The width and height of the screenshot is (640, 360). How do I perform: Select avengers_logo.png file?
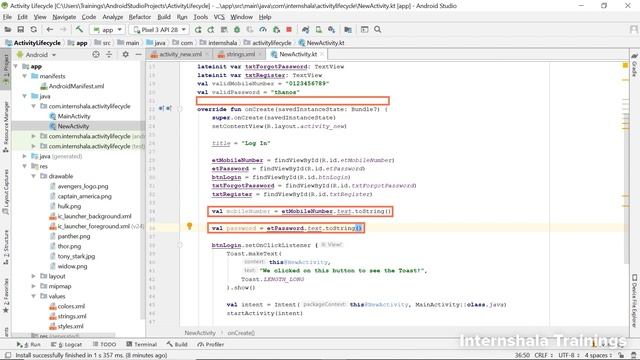(82, 186)
